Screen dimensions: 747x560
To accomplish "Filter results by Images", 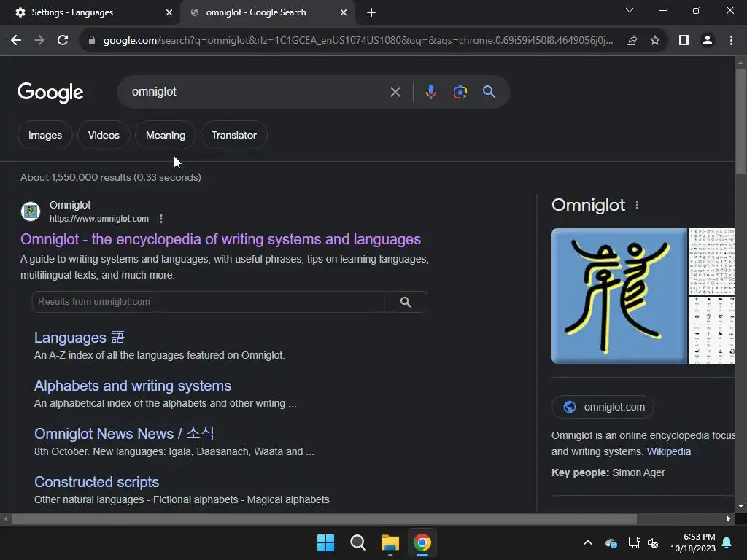I will (x=44, y=135).
